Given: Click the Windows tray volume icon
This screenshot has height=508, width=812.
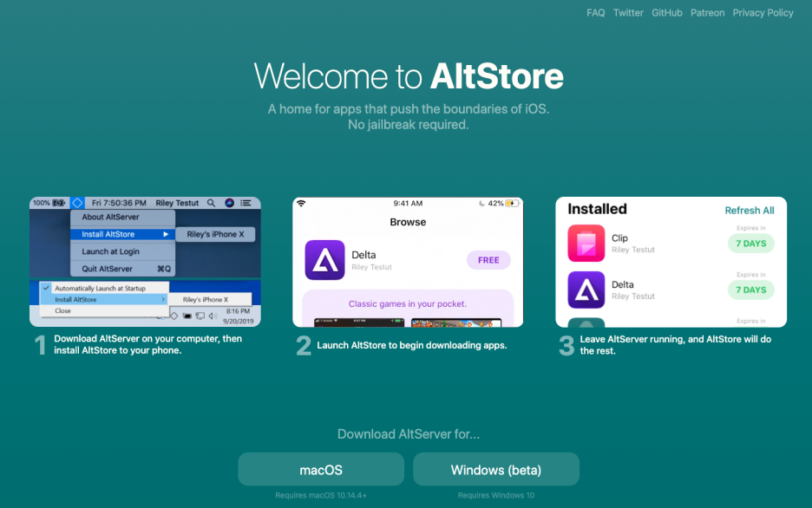Looking at the screenshot, I should coord(213,316).
